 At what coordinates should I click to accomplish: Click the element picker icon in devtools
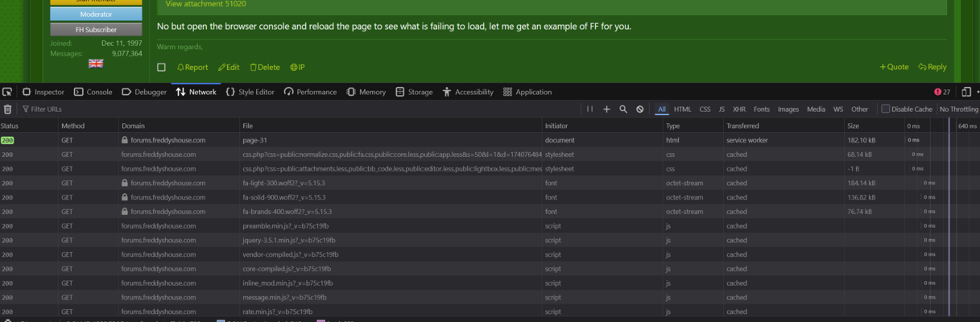[7, 92]
